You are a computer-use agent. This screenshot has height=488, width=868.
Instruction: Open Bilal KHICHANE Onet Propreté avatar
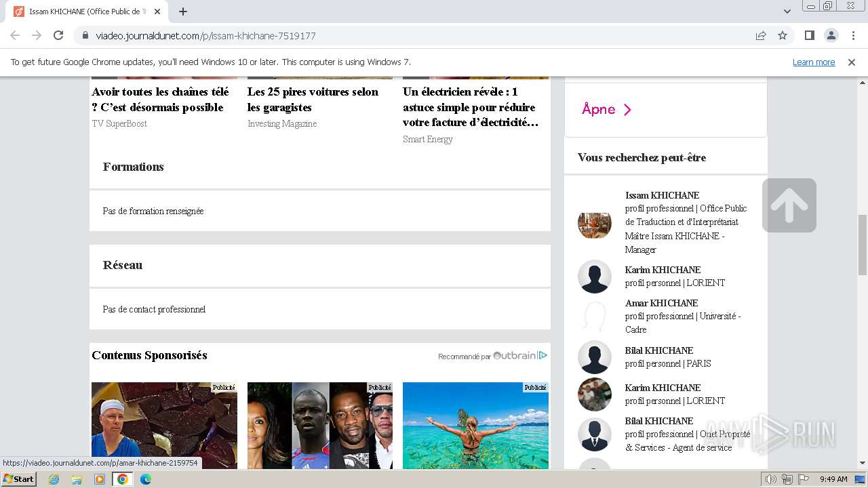pyautogui.click(x=595, y=434)
